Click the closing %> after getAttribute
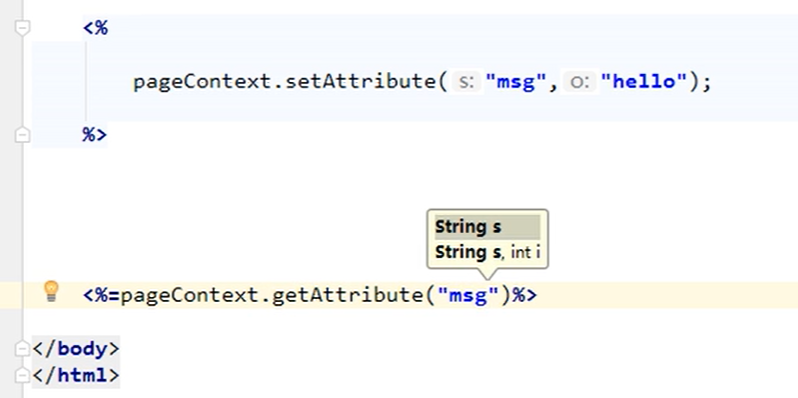The width and height of the screenshot is (798, 398). tap(524, 295)
